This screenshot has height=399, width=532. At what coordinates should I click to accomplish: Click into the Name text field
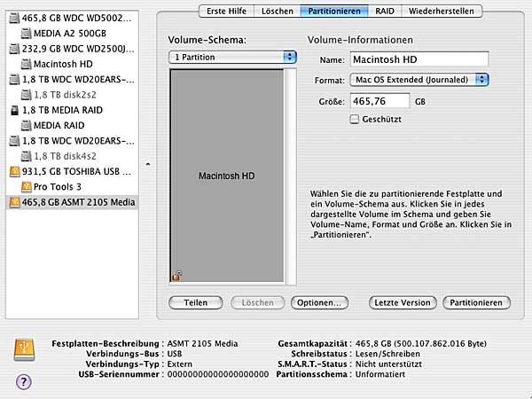[x=418, y=59]
